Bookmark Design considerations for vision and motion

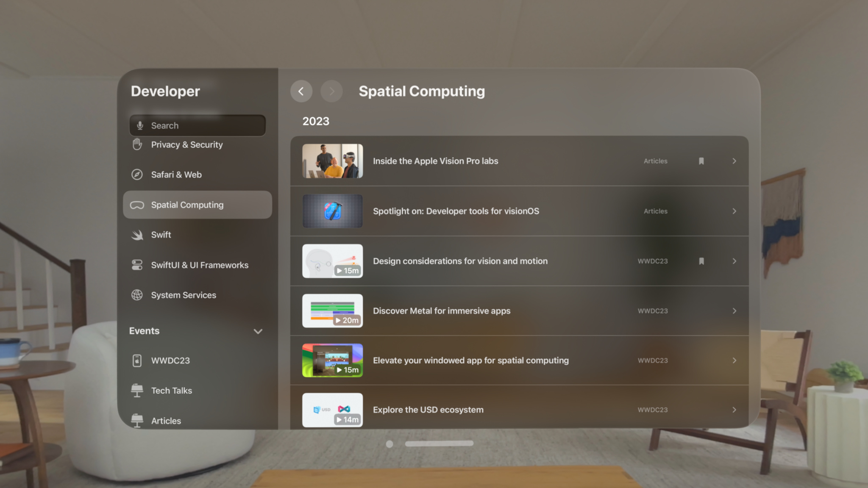(702, 261)
